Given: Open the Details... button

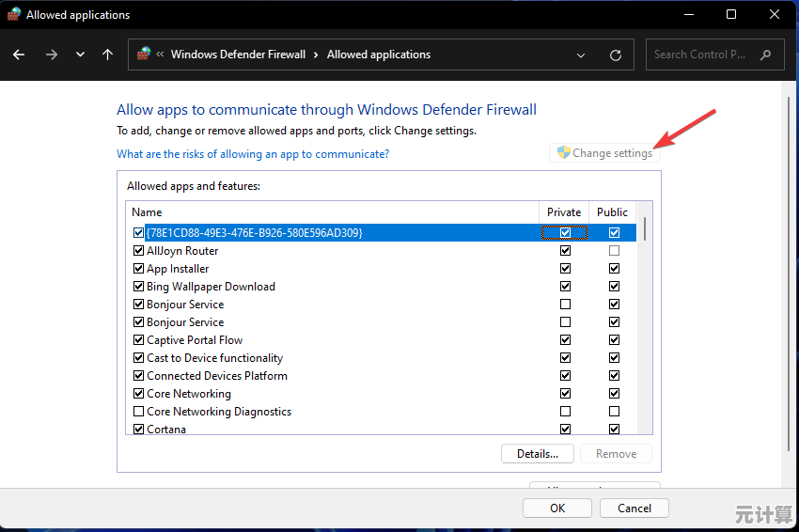Looking at the screenshot, I should pyautogui.click(x=537, y=454).
